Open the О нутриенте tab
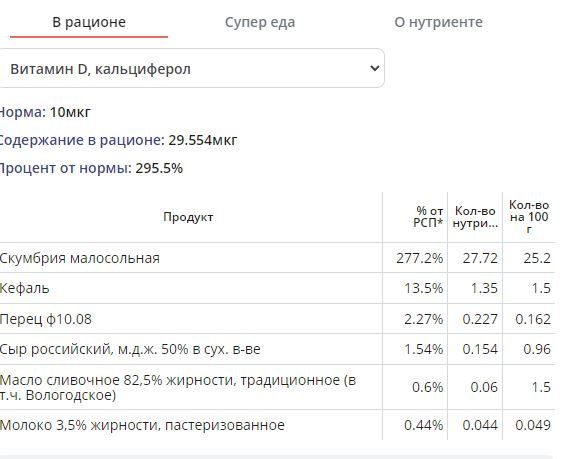569x459 pixels. pos(438,22)
